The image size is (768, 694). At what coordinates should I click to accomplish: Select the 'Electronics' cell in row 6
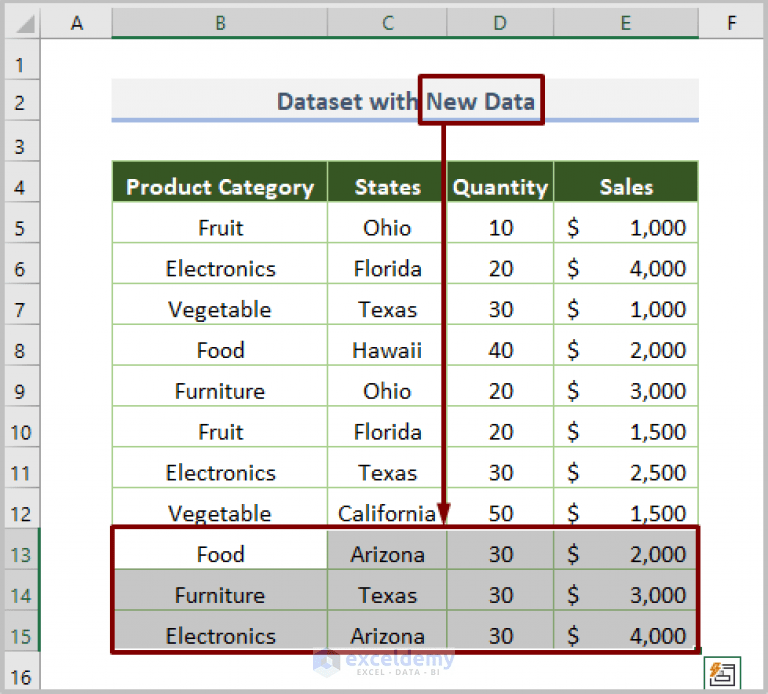coord(220,263)
